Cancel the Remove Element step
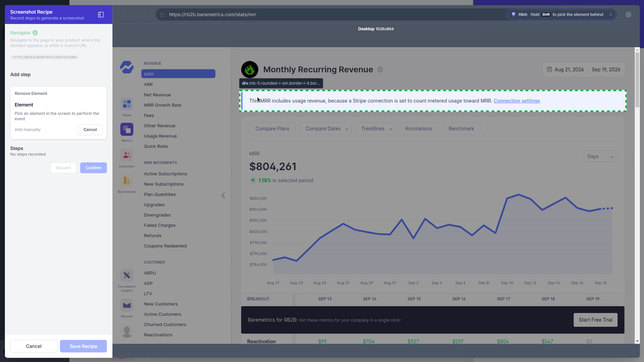Image resolution: width=644 pixels, height=362 pixels. coord(90,130)
